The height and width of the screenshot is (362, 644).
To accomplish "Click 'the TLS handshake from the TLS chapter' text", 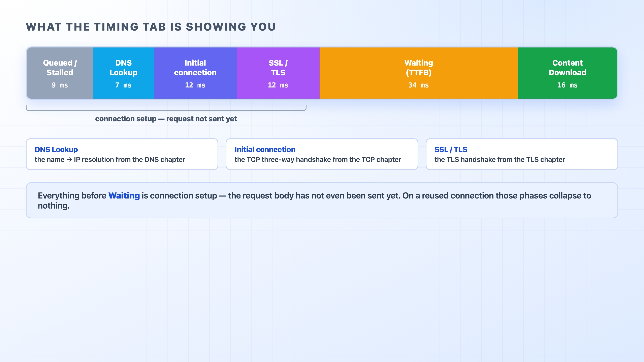I will coord(500,160).
